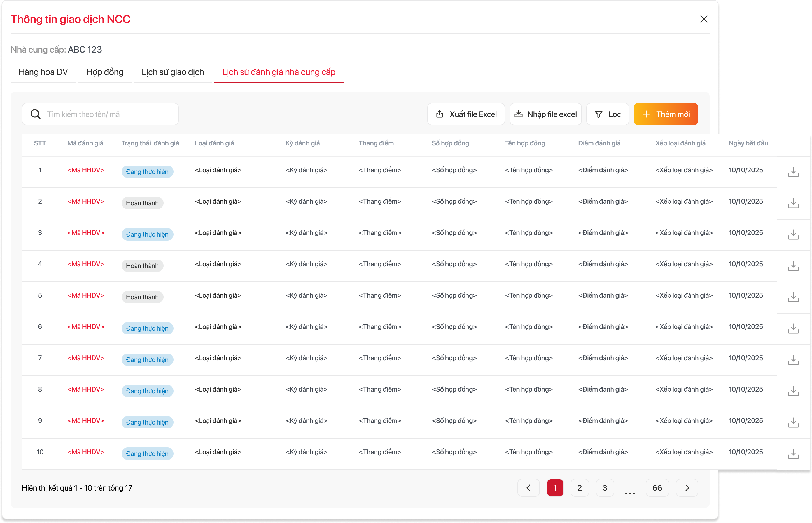Click the Nhập file excel button
The width and height of the screenshot is (812, 523).
545,114
